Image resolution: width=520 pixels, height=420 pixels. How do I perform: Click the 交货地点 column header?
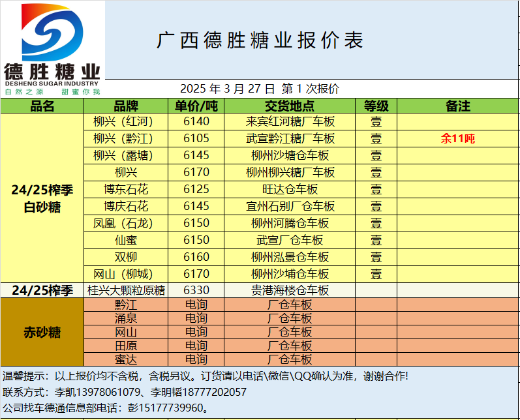pyautogui.click(x=290, y=106)
